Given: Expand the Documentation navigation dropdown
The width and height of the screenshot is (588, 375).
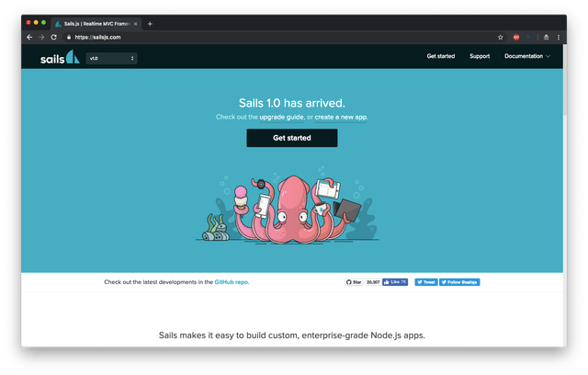Looking at the screenshot, I should coord(526,56).
